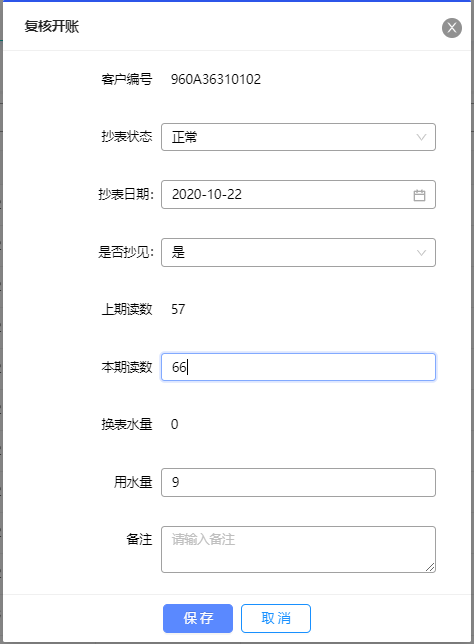The image size is (474, 644).
Task: Click the customer number 960A36310102
Action: click(x=216, y=79)
